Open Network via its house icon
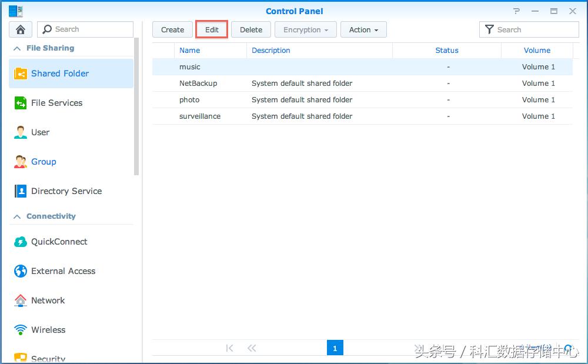 tap(21, 300)
